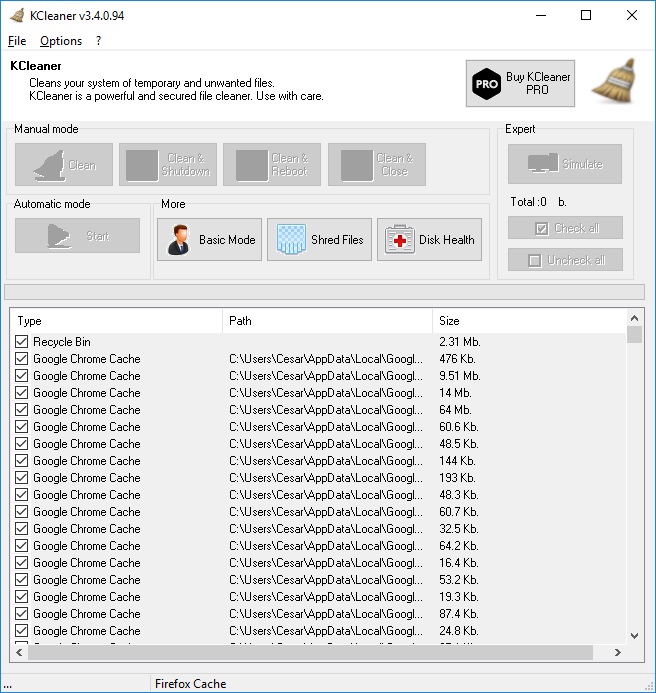Open the File menu
656x693 pixels.
17,41
